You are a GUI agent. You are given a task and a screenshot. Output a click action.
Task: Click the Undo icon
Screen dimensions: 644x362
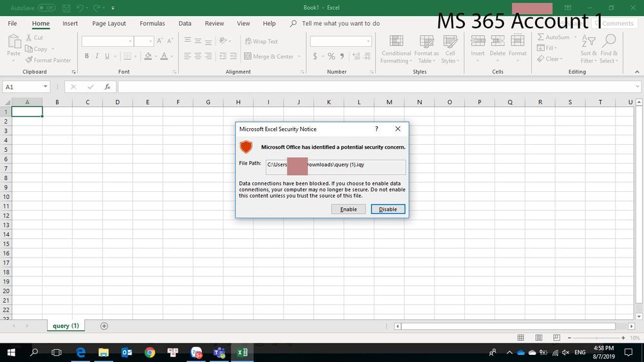point(80,8)
